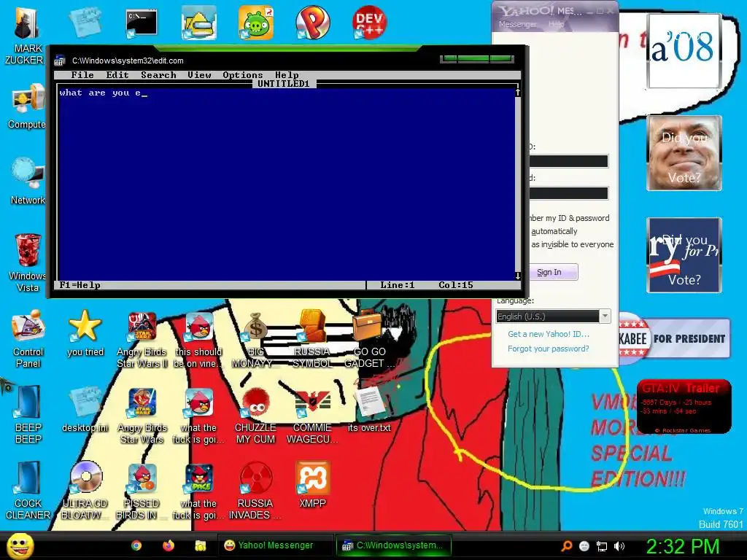Click inside the blue edit.com text area

[286, 186]
